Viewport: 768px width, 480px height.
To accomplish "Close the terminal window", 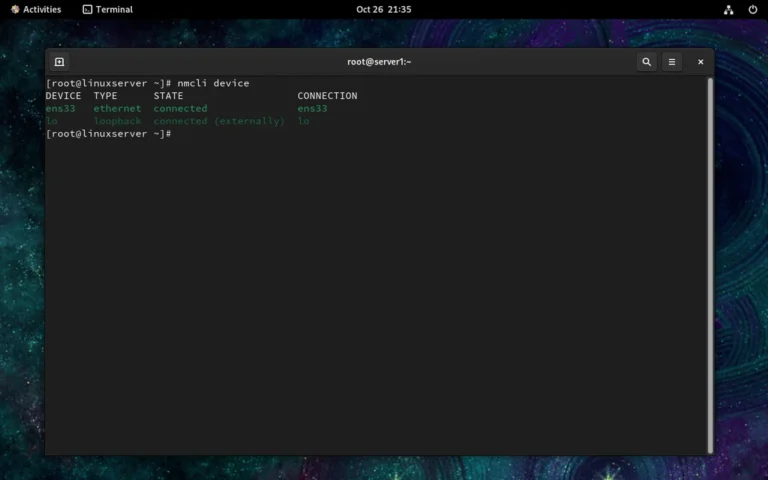I will [700, 62].
